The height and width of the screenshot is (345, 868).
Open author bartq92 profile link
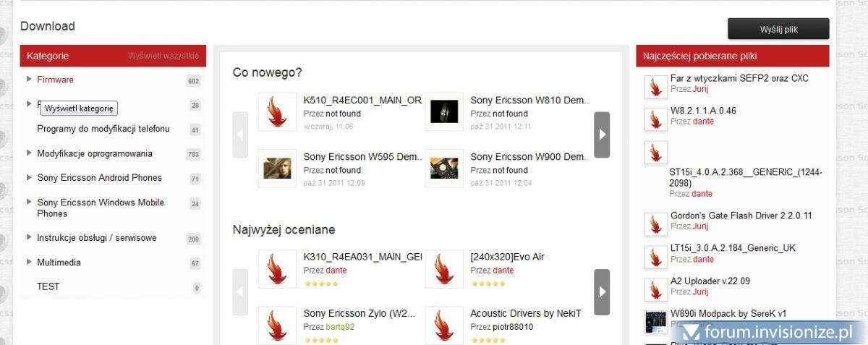coord(341,327)
